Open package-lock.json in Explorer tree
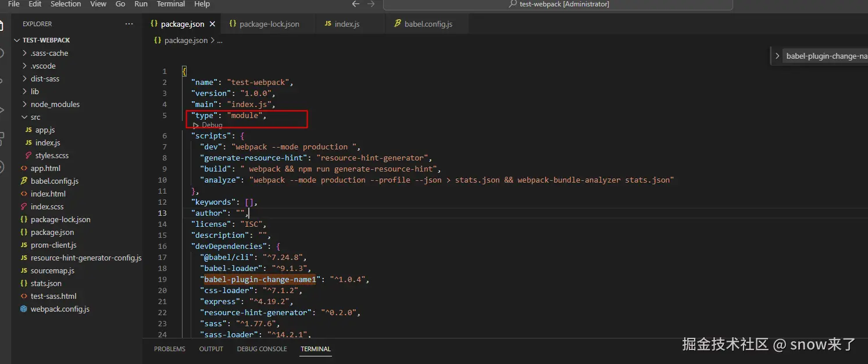The image size is (868, 364). (x=78, y=219)
